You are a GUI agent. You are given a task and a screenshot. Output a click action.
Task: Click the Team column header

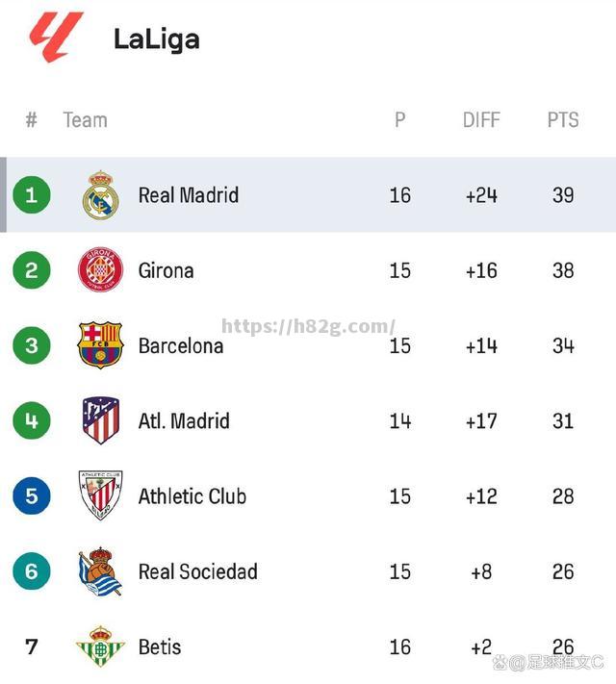(x=85, y=120)
